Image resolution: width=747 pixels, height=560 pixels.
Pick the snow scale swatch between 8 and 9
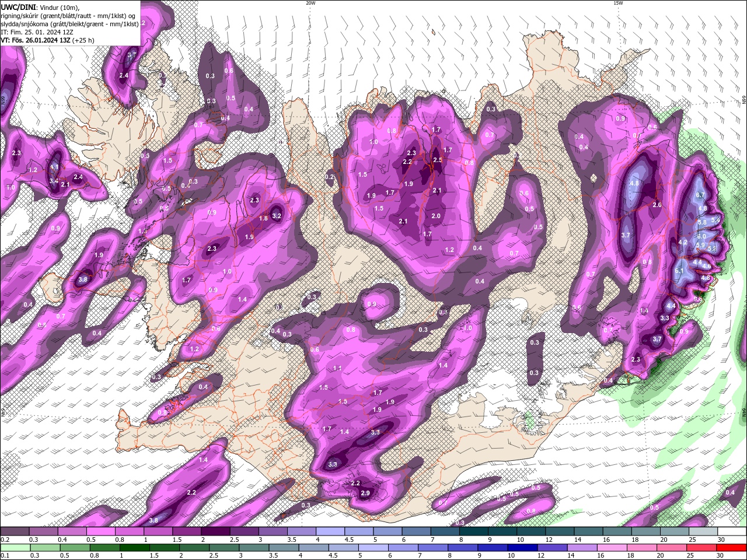tap(475, 531)
